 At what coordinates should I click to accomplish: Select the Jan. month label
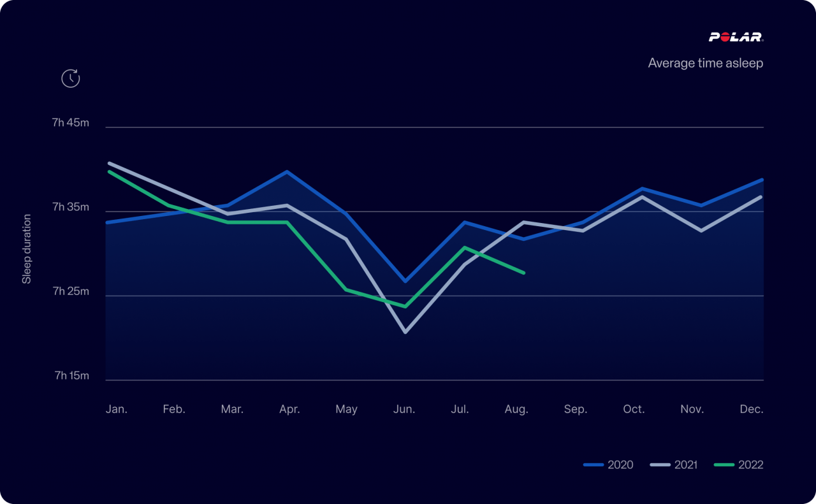117,409
